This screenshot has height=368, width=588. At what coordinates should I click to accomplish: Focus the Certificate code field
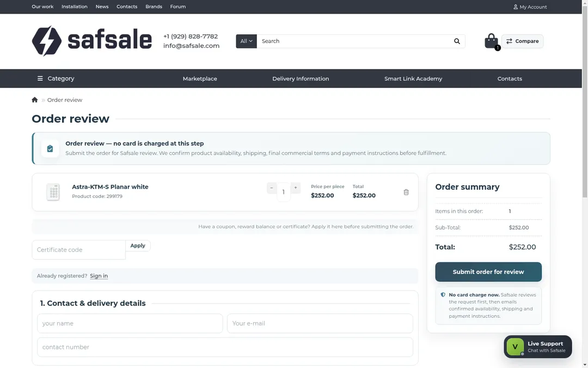(x=79, y=250)
